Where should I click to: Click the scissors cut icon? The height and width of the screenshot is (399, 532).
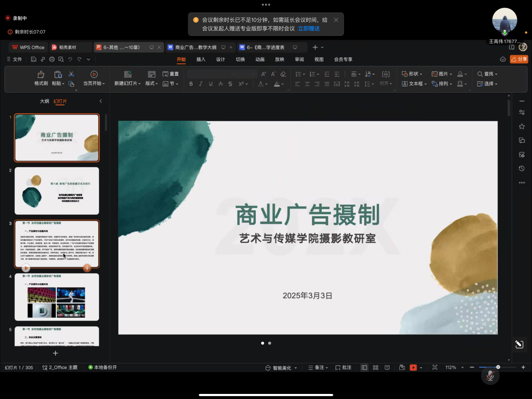pos(71,74)
